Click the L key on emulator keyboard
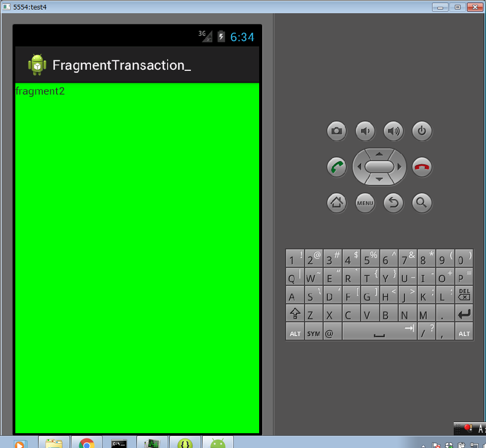 445,294
